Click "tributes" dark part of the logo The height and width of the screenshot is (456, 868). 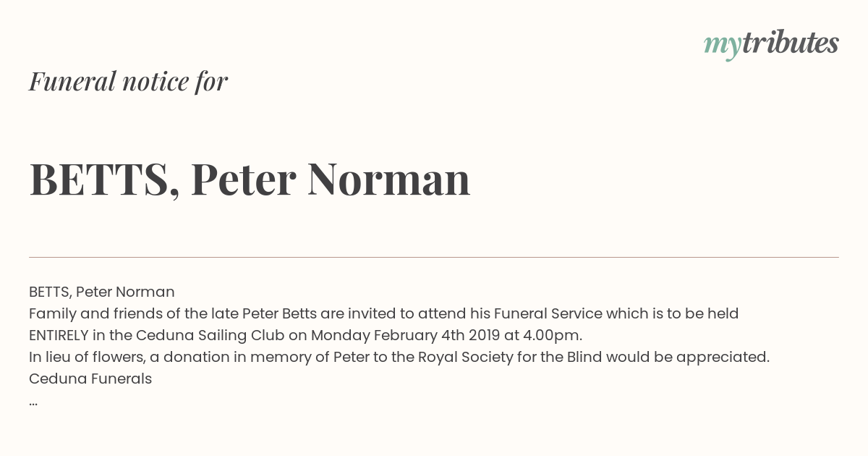coord(790,43)
